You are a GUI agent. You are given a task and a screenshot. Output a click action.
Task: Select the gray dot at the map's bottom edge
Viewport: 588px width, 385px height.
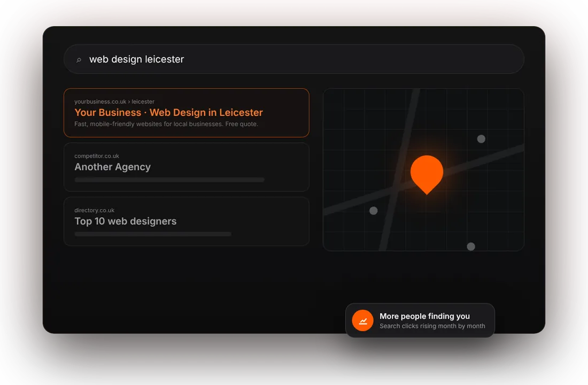pyautogui.click(x=471, y=246)
